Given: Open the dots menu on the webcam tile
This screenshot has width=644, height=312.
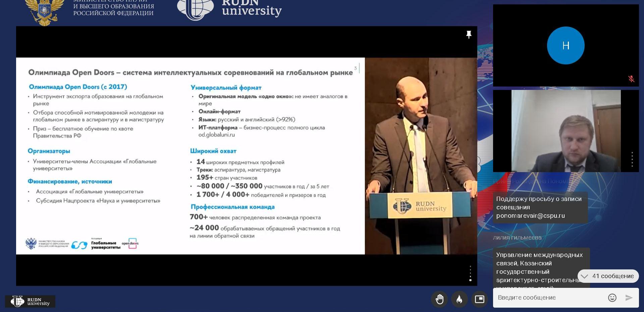Looking at the screenshot, I should [632, 159].
